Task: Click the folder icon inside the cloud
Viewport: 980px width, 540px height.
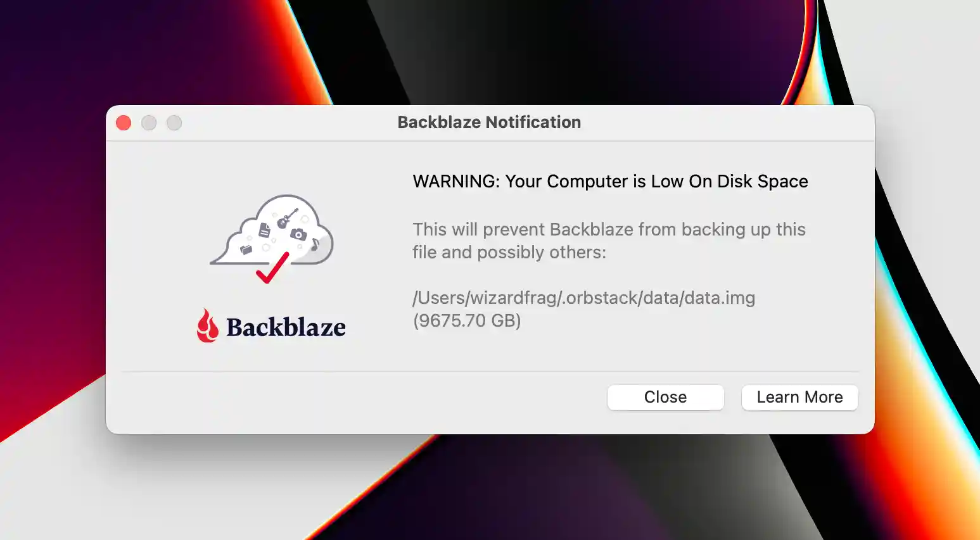Action: [246, 249]
